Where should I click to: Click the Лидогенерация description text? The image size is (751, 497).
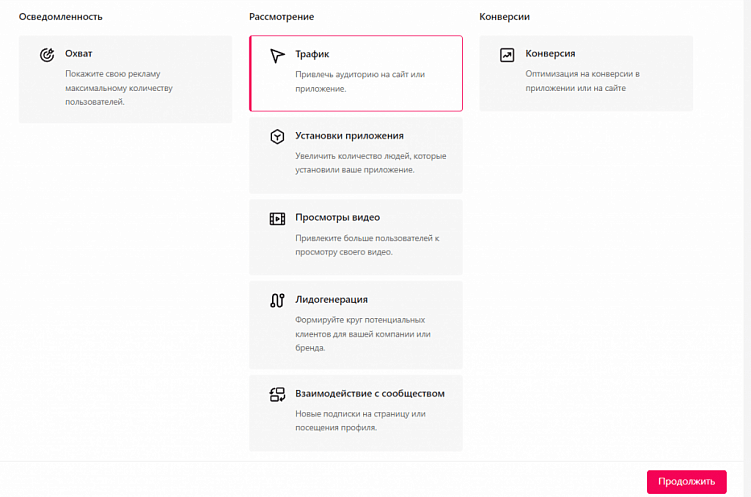click(x=362, y=333)
